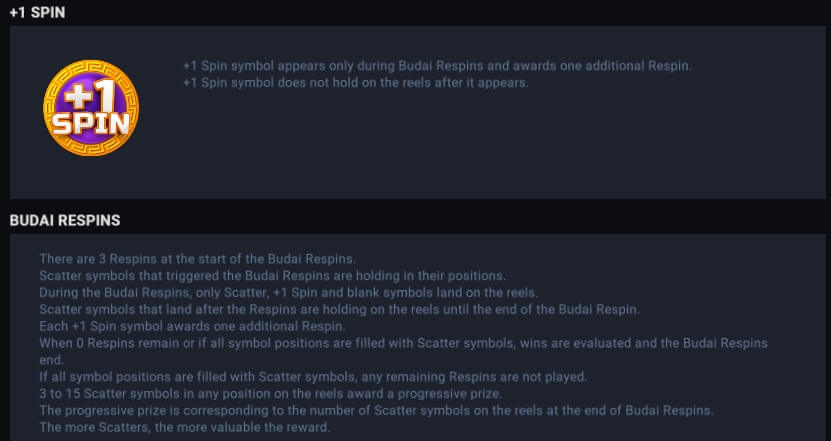Image resolution: width=831 pixels, height=441 pixels.
Task: Click "There are 3 Respins at the start" line
Action: coord(197,259)
